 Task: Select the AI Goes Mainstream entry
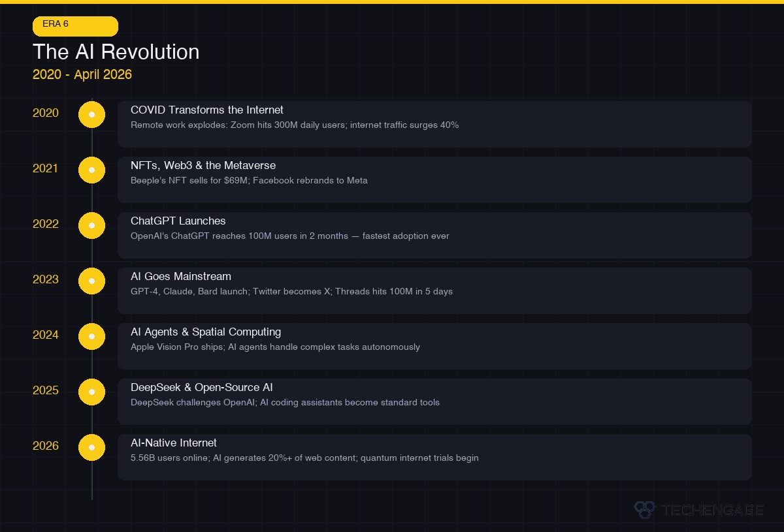pyautogui.click(x=434, y=290)
